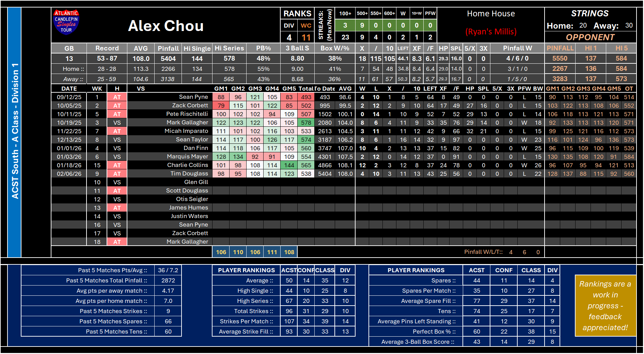Select the Past 5 Matches Total Pinfall value
644x354 pixels.
(x=168, y=280)
